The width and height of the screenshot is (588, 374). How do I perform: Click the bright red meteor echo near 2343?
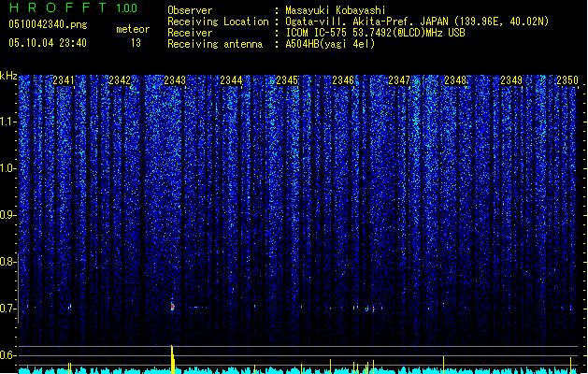[x=173, y=306]
